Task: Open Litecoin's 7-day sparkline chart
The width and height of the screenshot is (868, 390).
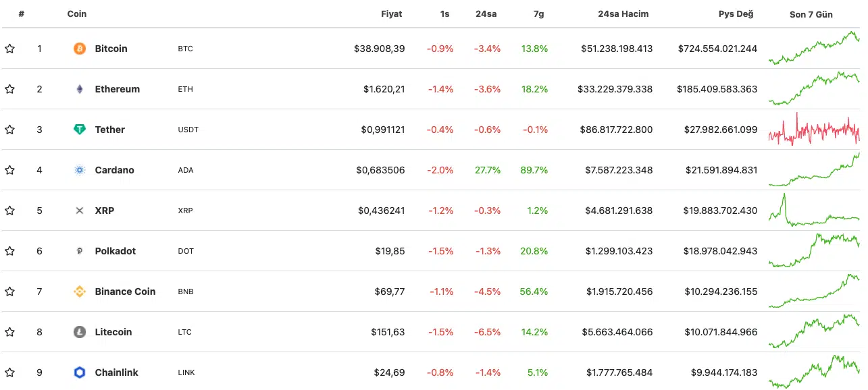Action: click(814, 332)
